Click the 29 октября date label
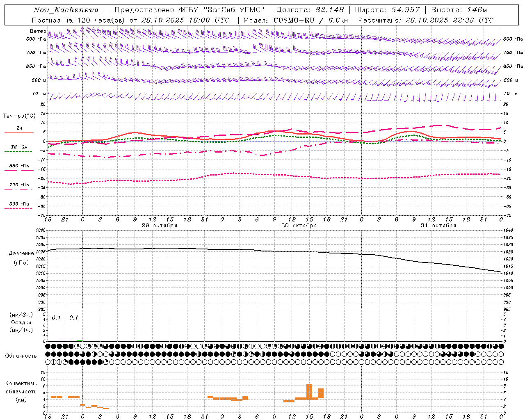The width and height of the screenshot is (525, 420). click(160, 226)
